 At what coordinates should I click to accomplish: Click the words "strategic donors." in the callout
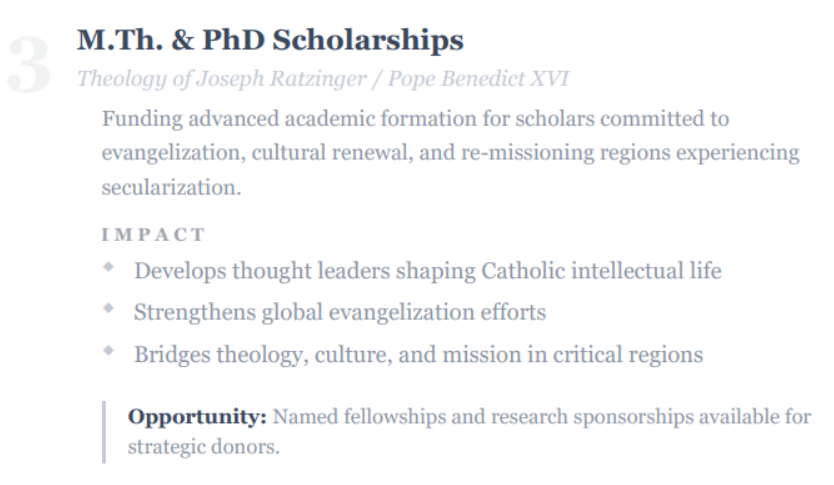(x=204, y=446)
